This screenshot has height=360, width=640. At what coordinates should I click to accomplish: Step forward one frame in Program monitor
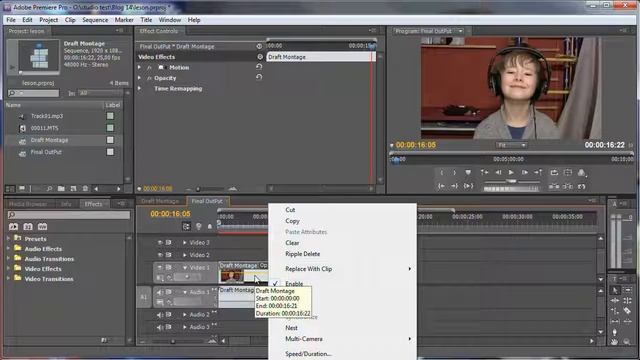[524, 173]
